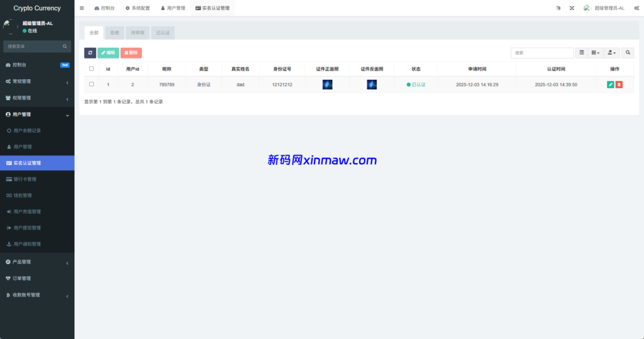Open settings gears icon at top right
This screenshot has height=339, width=644.
click(636, 8)
